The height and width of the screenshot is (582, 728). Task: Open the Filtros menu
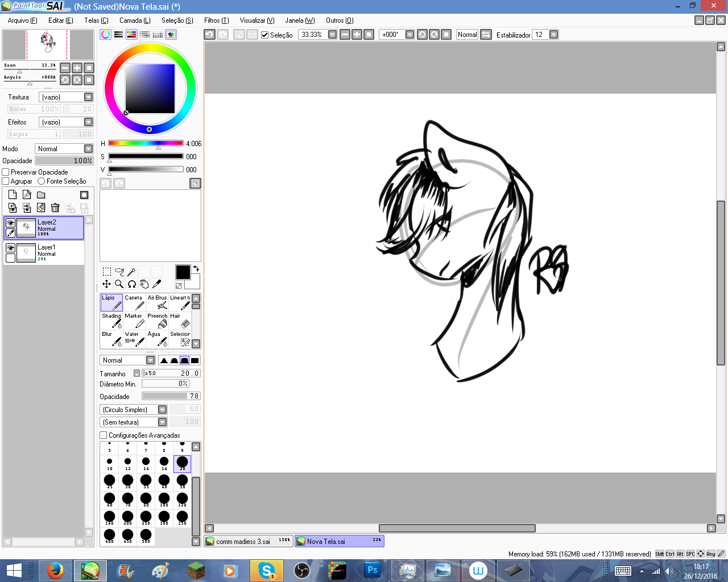[x=216, y=20]
